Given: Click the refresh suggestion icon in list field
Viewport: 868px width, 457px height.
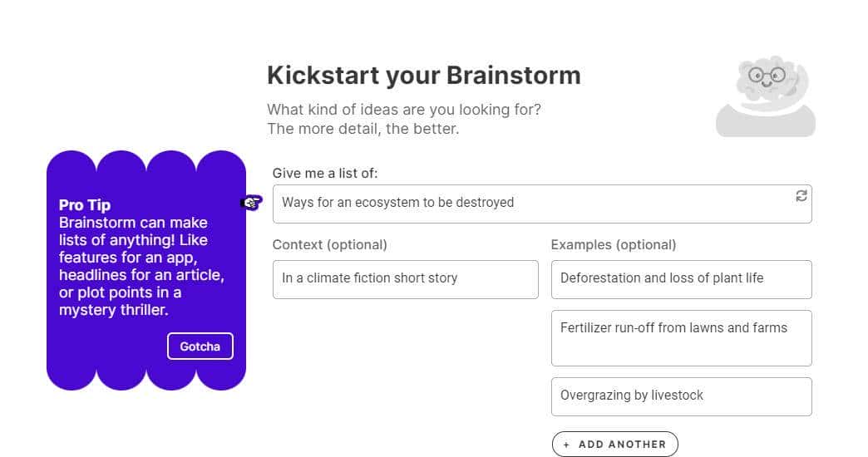Looking at the screenshot, I should (x=801, y=196).
